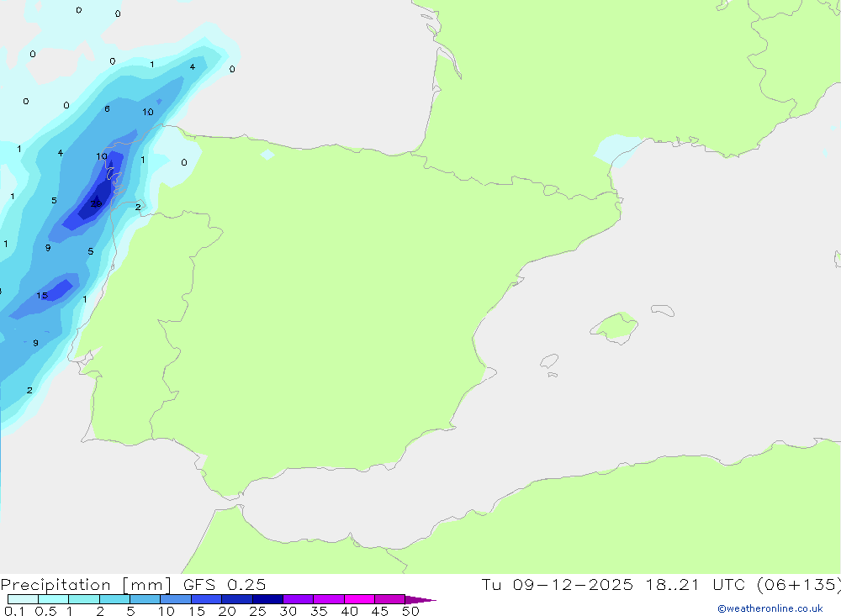
Task: Click the 'GFS 0.25' model label
Action: tap(225, 585)
